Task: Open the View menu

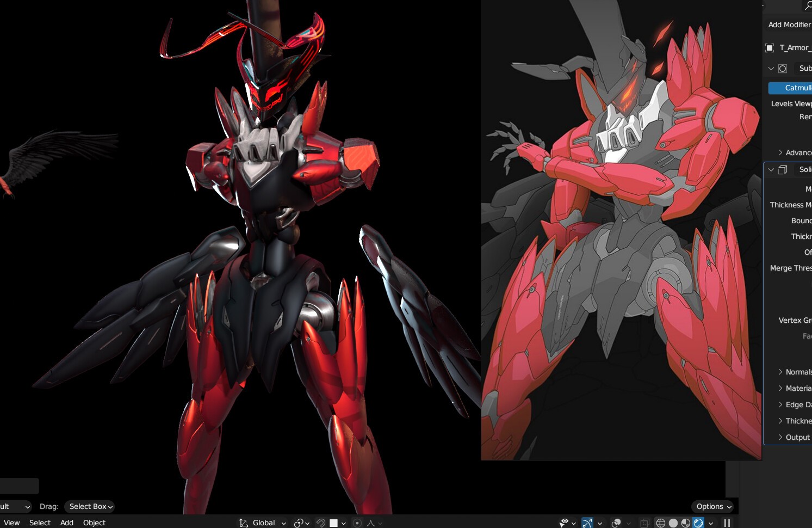Action: point(11,523)
